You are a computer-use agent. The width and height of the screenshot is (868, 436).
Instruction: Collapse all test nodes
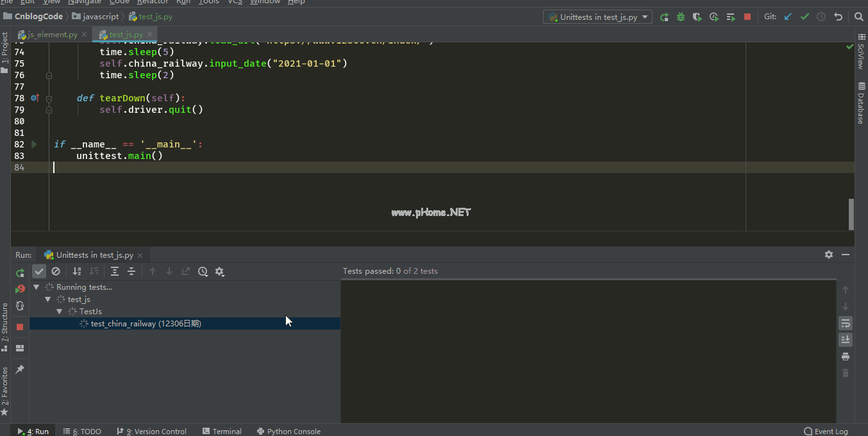pos(131,271)
